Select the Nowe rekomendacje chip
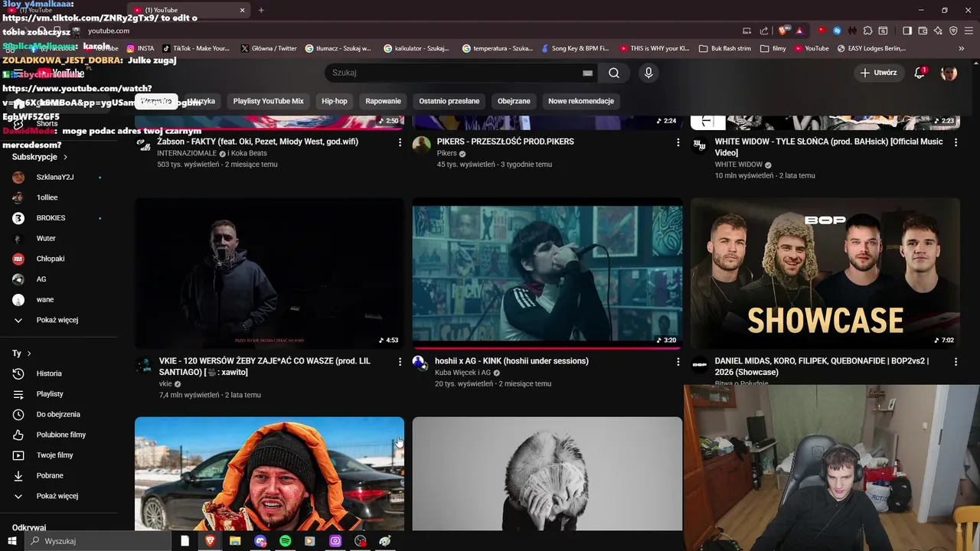Viewport: 980px width, 551px height. click(x=581, y=101)
